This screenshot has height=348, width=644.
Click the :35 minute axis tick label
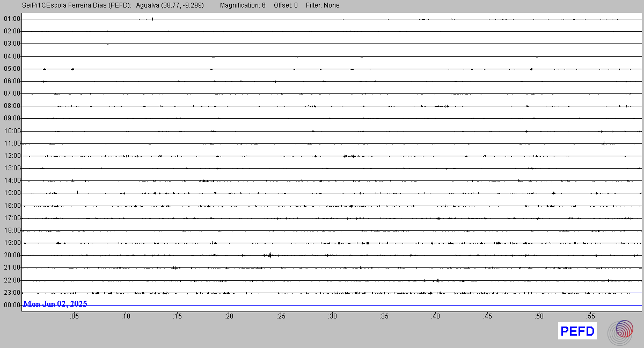[x=384, y=316]
